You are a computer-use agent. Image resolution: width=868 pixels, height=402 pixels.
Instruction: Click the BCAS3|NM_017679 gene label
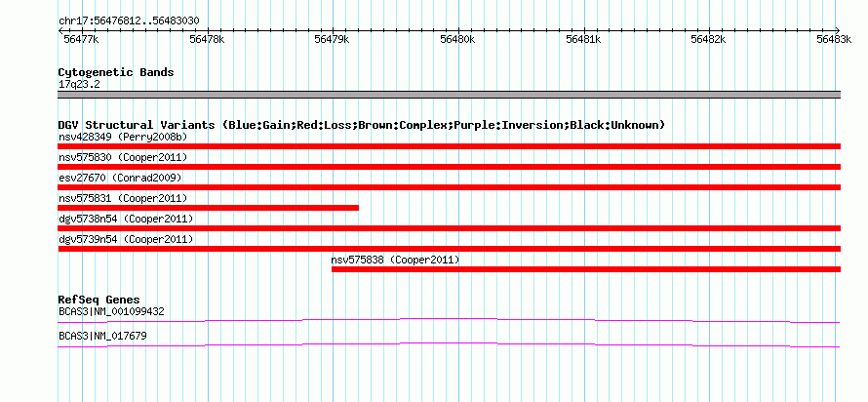102,336
